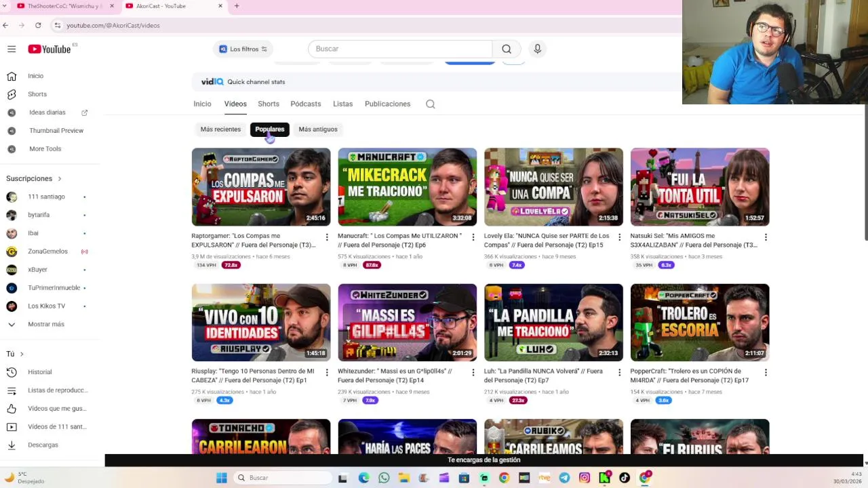Open options menu for Luh video

click(619, 373)
